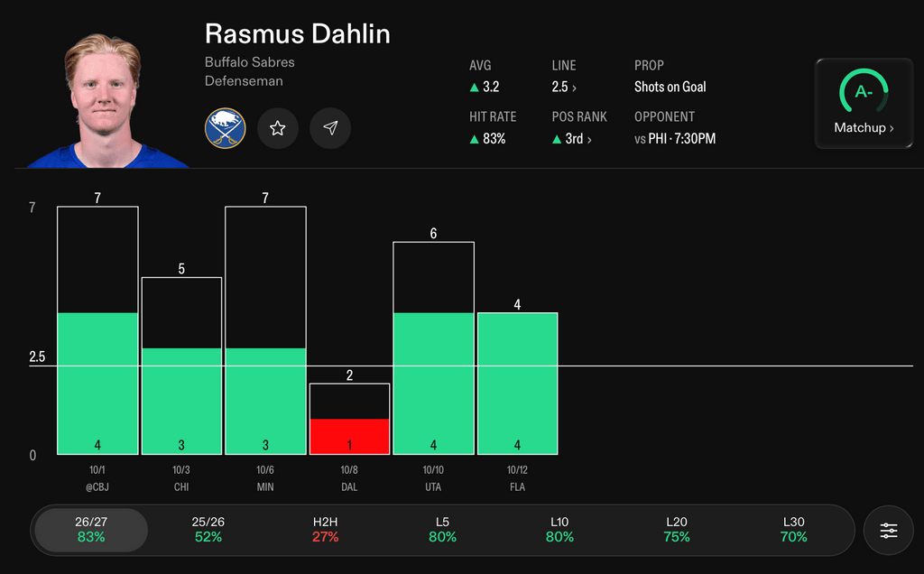Click the 2.5 line label on chart axis
Image resolution: width=924 pixels, height=574 pixels.
(37, 356)
